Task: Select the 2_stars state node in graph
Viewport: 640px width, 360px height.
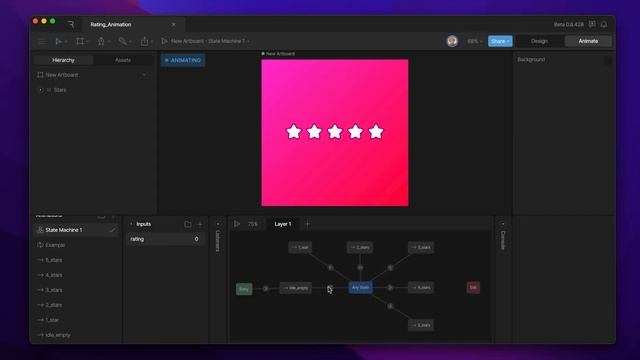Action: tap(360, 247)
